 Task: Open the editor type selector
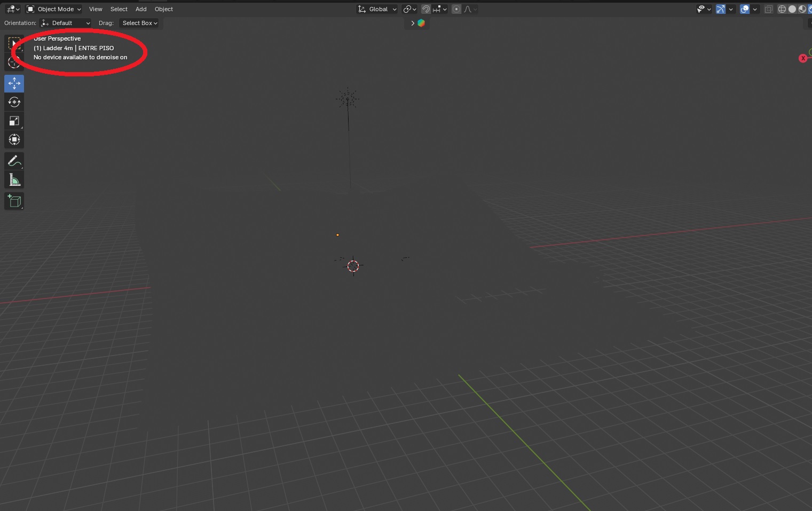tap(13, 9)
